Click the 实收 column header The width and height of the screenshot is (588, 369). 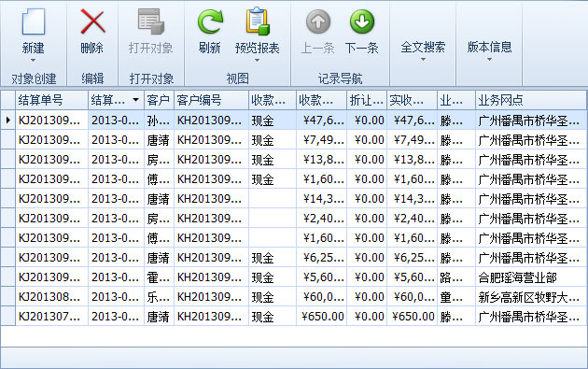coord(412,100)
